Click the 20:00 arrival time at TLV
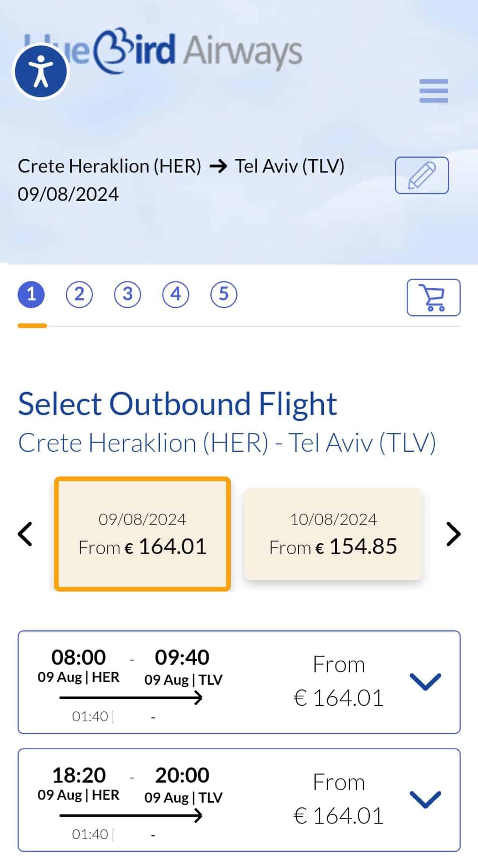This screenshot has width=478, height=868. [182, 775]
